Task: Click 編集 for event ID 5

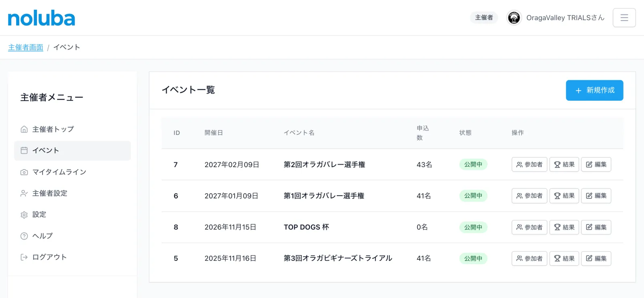Action: [x=596, y=259]
